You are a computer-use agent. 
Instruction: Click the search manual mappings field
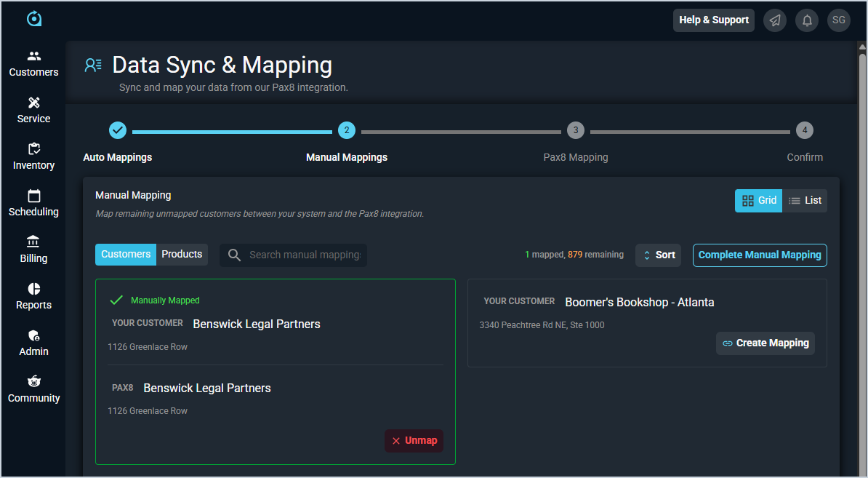tap(304, 255)
